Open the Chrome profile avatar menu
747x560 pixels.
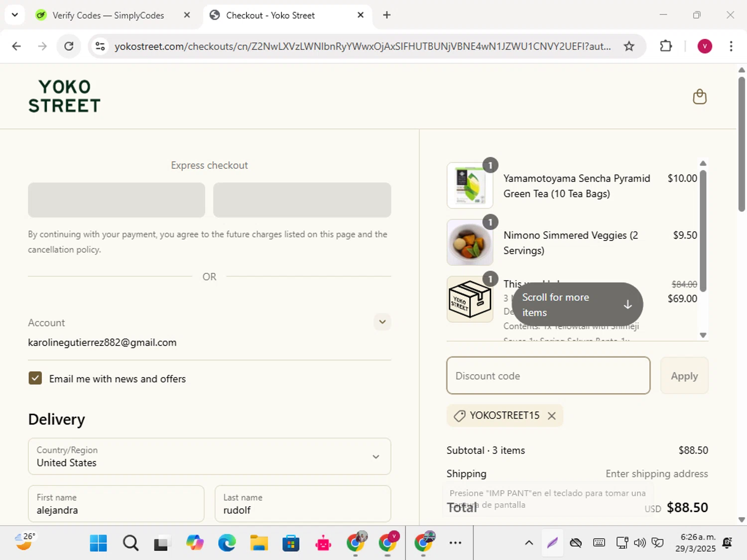(704, 46)
